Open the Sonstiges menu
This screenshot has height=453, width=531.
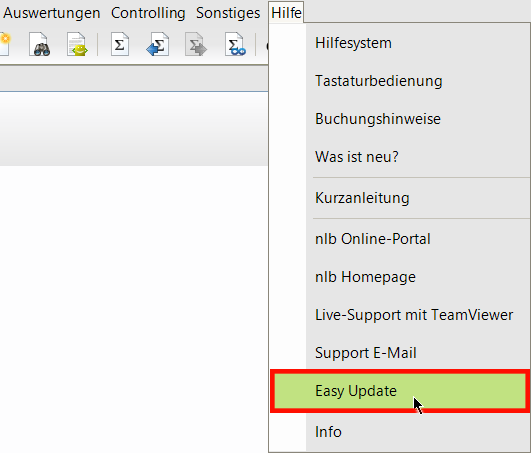coord(228,13)
